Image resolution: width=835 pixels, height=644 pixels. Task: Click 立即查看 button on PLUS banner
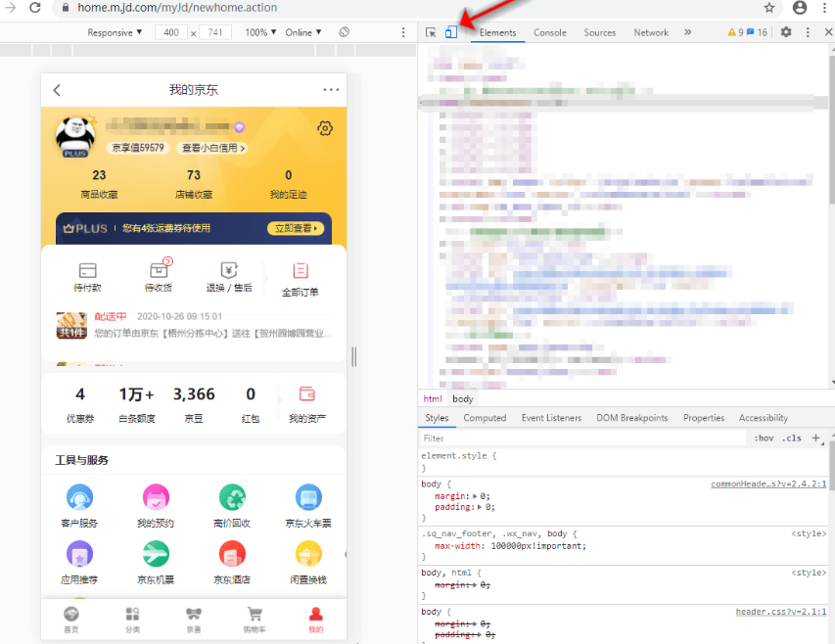(296, 228)
